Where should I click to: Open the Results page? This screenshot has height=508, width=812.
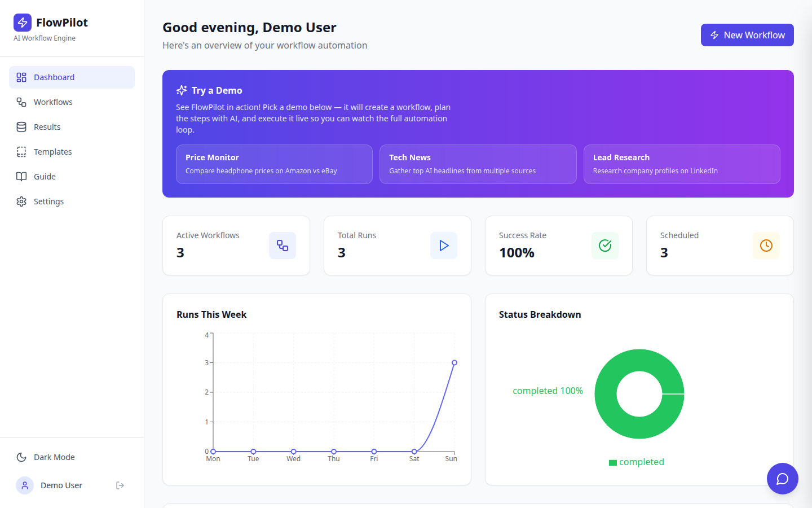pos(72,127)
